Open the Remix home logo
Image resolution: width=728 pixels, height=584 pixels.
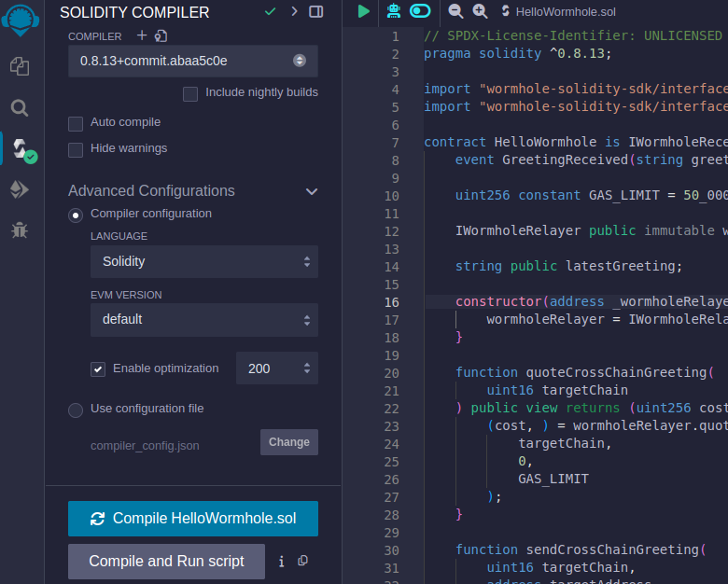click(x=20, y=20)
